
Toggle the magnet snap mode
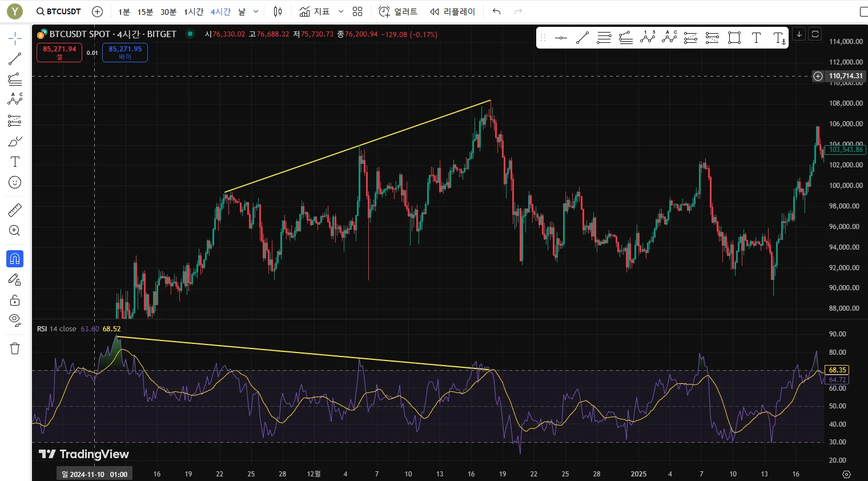point(15,259)
